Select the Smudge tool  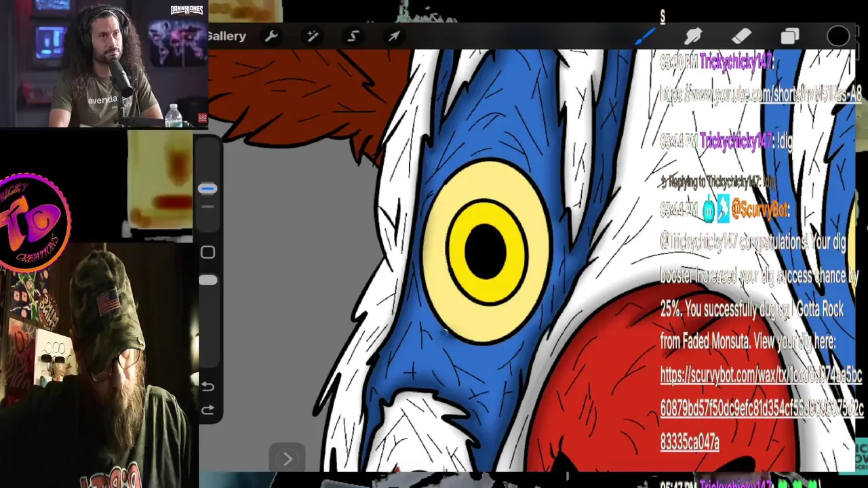tap(693, 36)
